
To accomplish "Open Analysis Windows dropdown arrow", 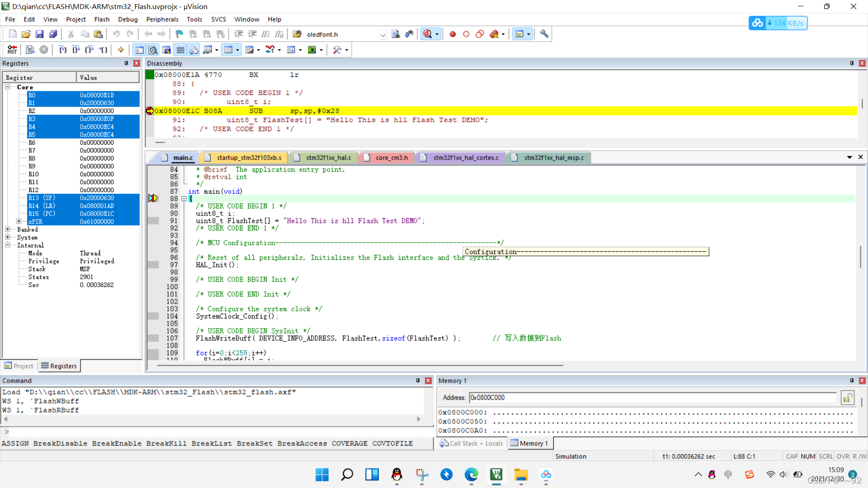I will coord(279,50).
